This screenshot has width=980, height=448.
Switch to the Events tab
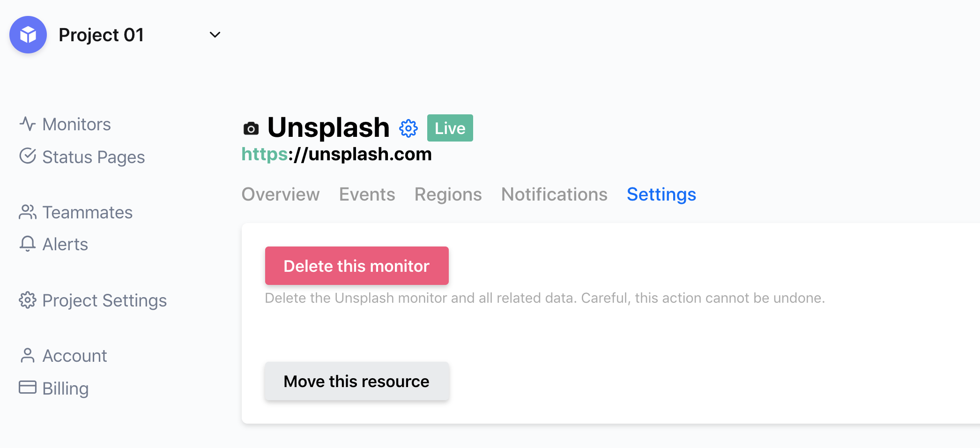(367, 194)
